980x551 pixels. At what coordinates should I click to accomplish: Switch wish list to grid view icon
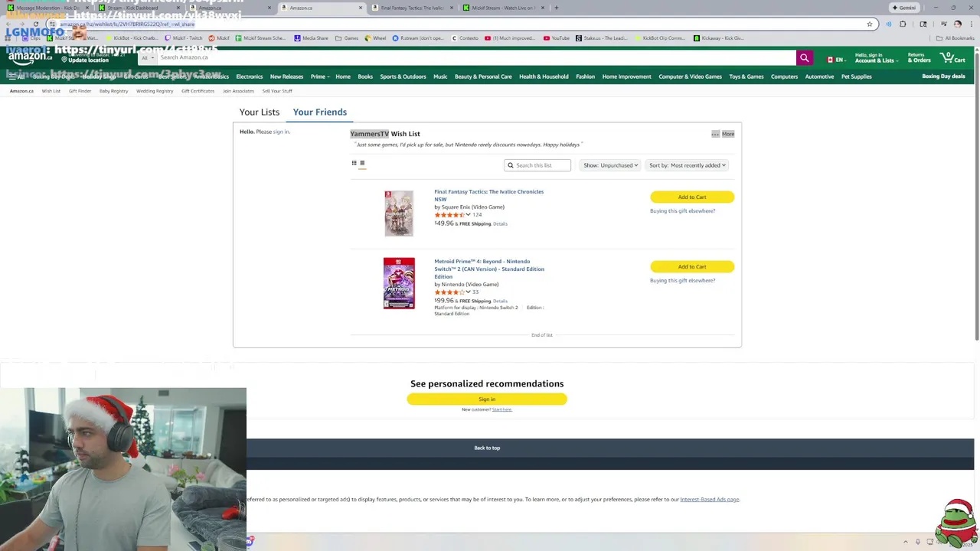[x=354, y=162]
